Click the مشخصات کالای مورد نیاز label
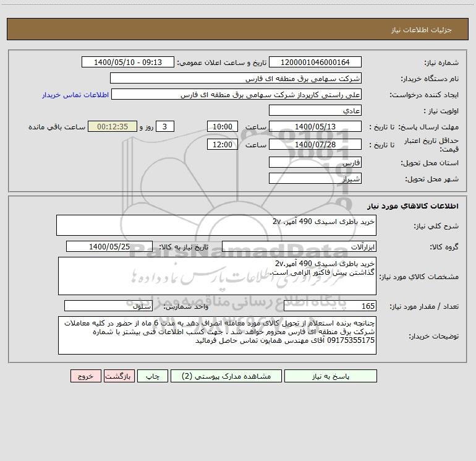 [x=419, y=277]
